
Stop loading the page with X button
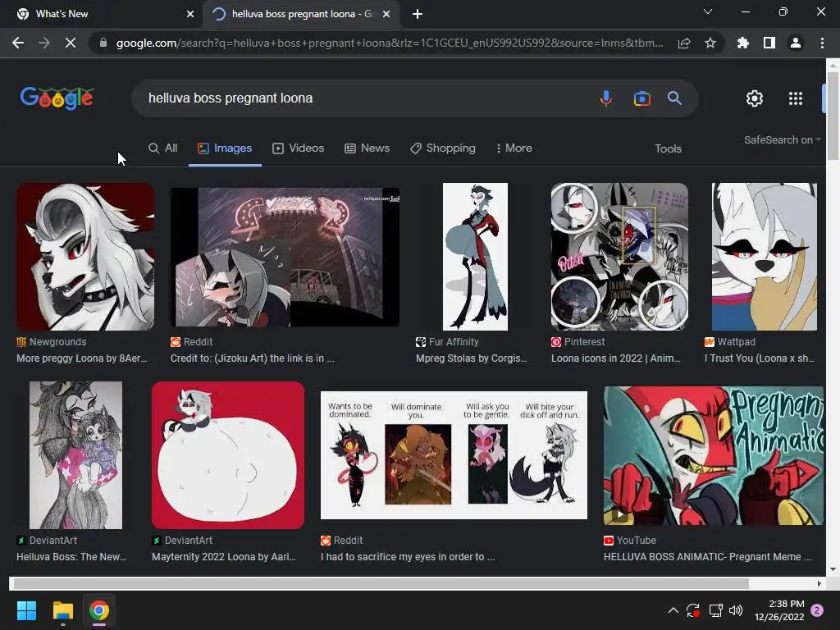click(x=71, y=43)
